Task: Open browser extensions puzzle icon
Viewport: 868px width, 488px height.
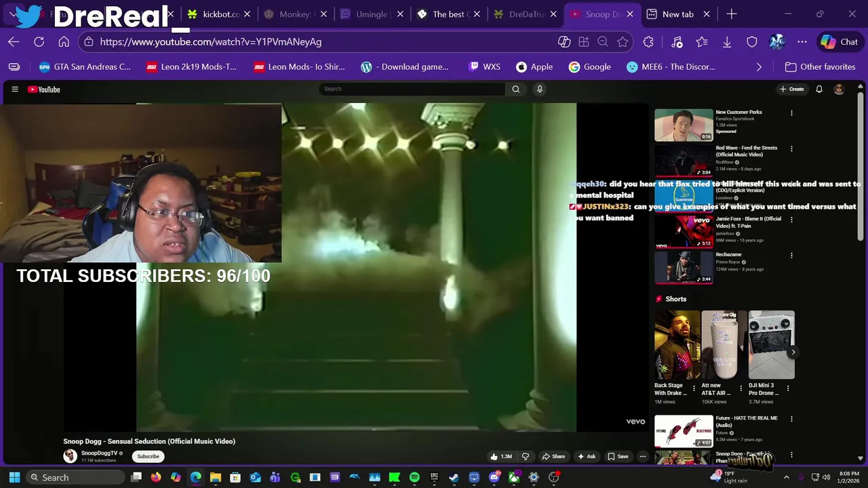Action: tap(648, 42)
